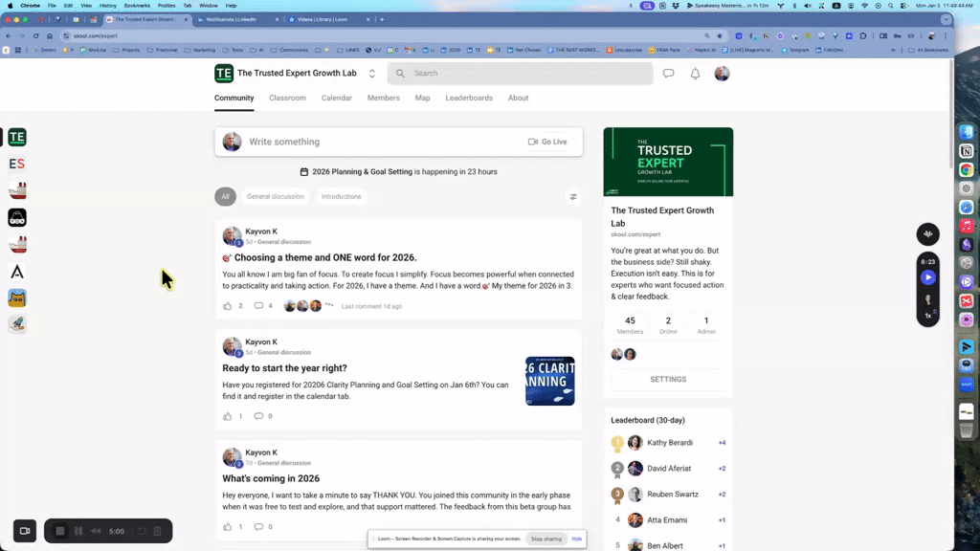Switch to TE group in left sidebar

point(17,137)
